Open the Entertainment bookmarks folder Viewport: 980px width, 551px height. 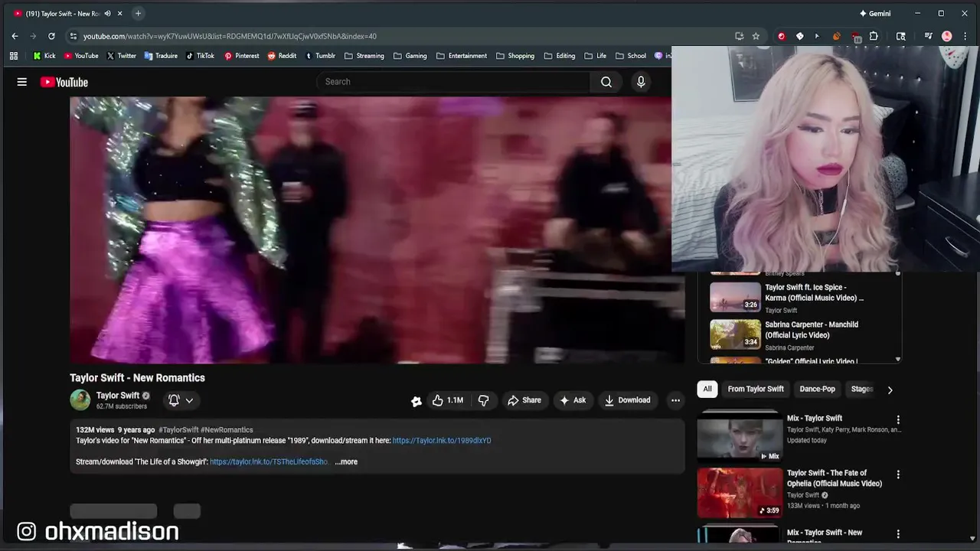[462, 56]
